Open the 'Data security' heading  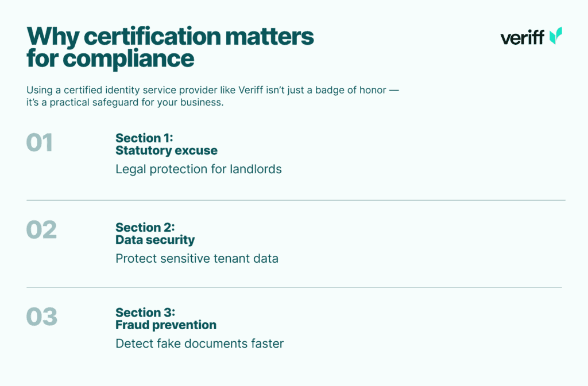[x=155, y=240]
